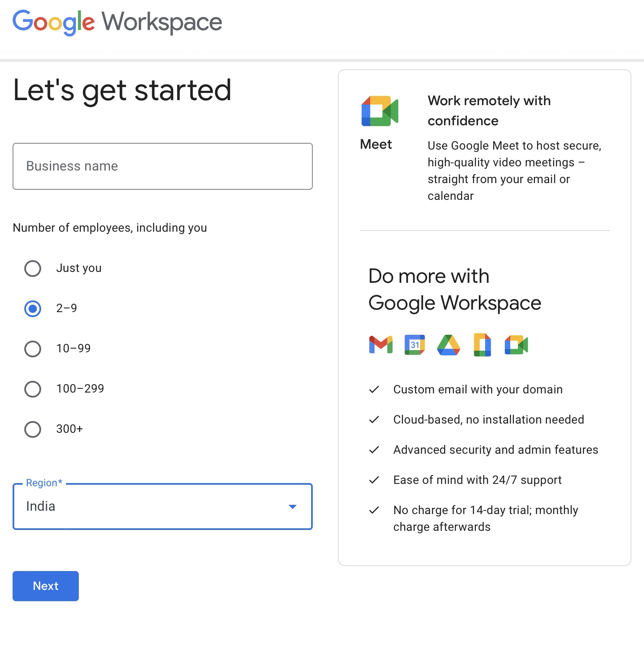Click the checkmark beside advanced security features
Viewport: 644px width, 672px height.
(374, 450)
